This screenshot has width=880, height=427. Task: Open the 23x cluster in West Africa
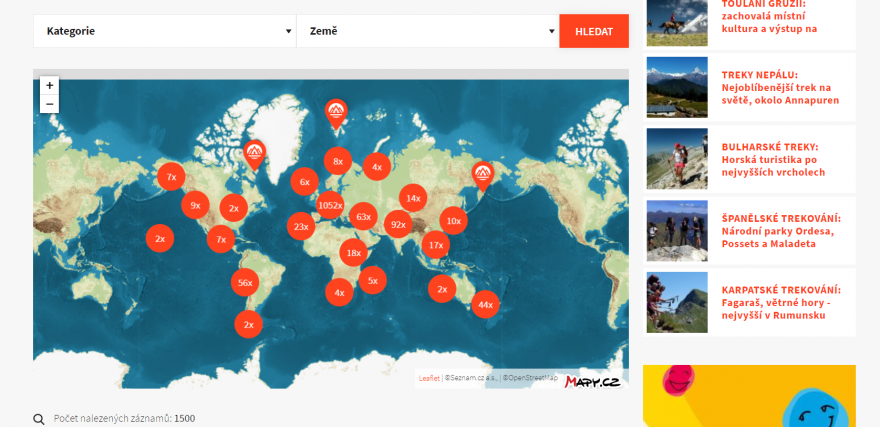[301, 227]
